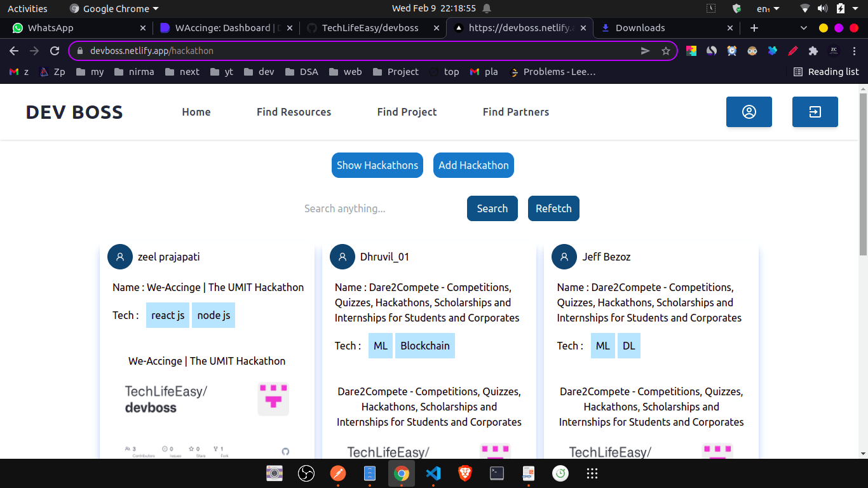Click Jeff Bezoz's avatar icon

564,257
